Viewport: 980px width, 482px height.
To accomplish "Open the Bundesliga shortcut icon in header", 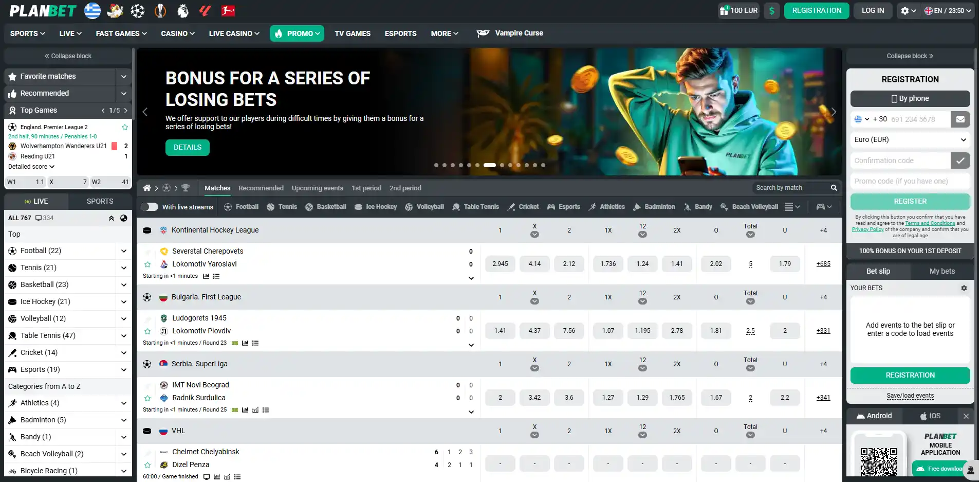I will pyautogui.click(x=228, y=10).
